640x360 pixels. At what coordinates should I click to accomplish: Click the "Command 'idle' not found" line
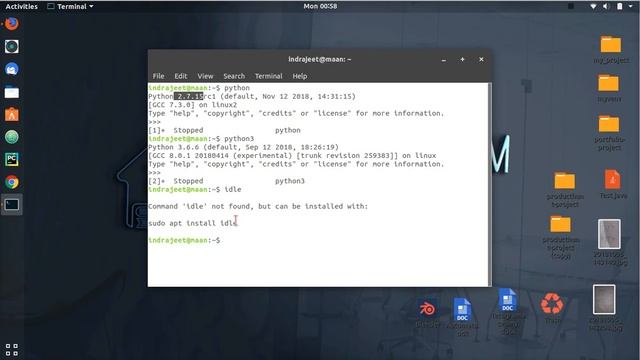click(258, 206)
